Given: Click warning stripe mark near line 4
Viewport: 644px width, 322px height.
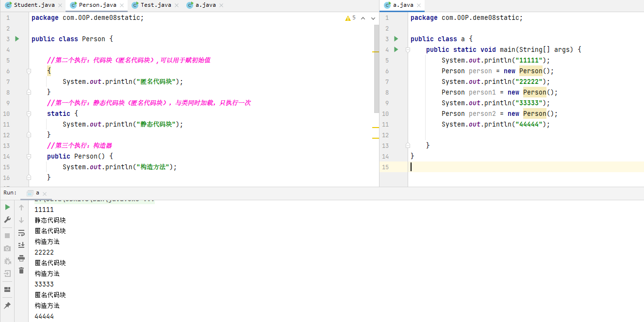Looking at the screenshot, I should click(x=375, y=52).
